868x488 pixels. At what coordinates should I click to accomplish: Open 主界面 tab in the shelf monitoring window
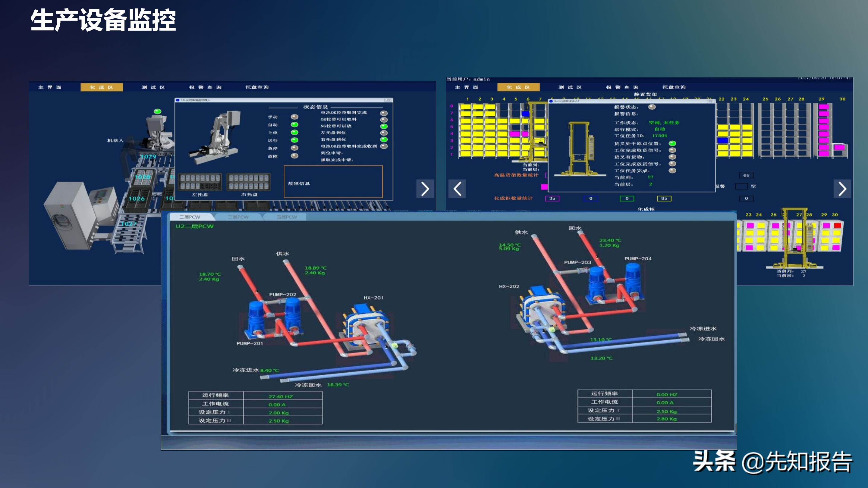[467, 87]
